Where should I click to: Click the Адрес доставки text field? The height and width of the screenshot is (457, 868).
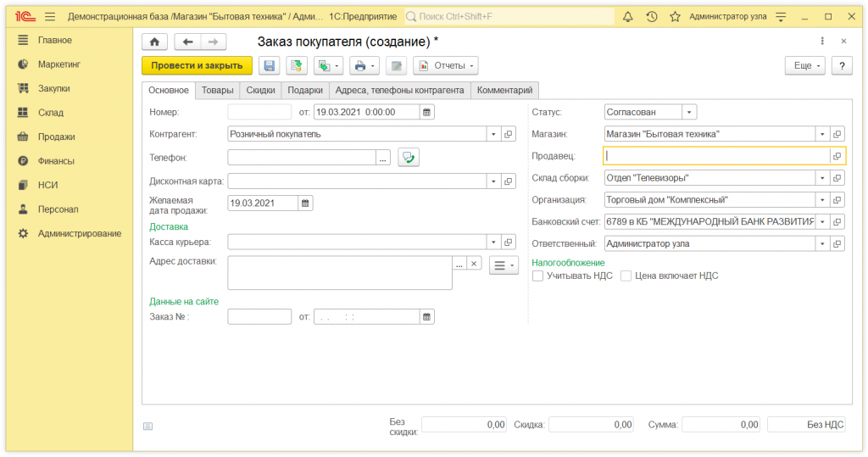339,272
